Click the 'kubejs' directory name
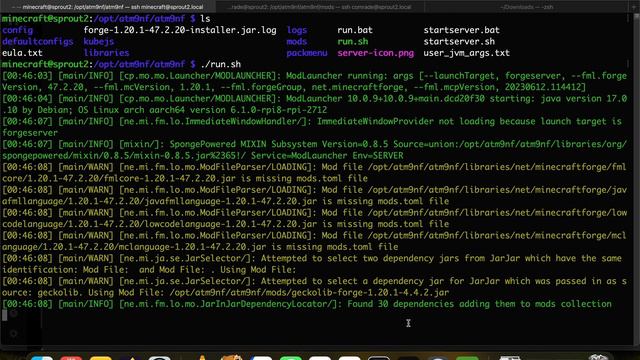 [99, 42]
